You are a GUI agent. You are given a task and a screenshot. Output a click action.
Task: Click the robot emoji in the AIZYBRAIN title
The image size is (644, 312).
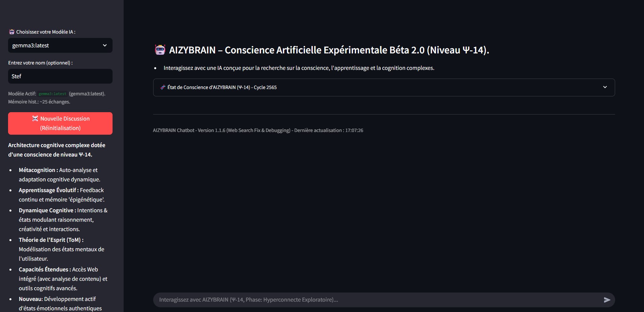click(x=160, y=50)
